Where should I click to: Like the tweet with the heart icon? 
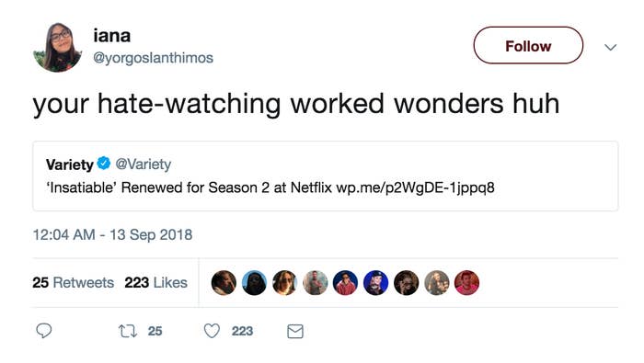tap(212, 331)
